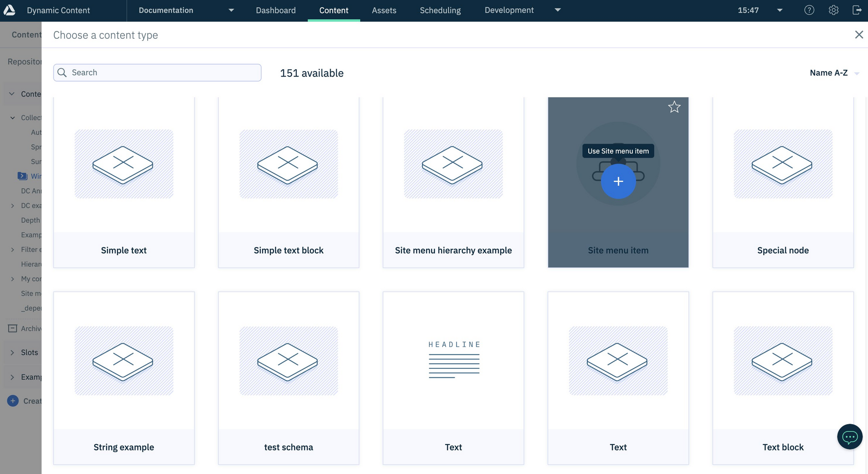Screen dimensions: 868x474
Task: Click the Amplience logo icon
Action: 9,10
